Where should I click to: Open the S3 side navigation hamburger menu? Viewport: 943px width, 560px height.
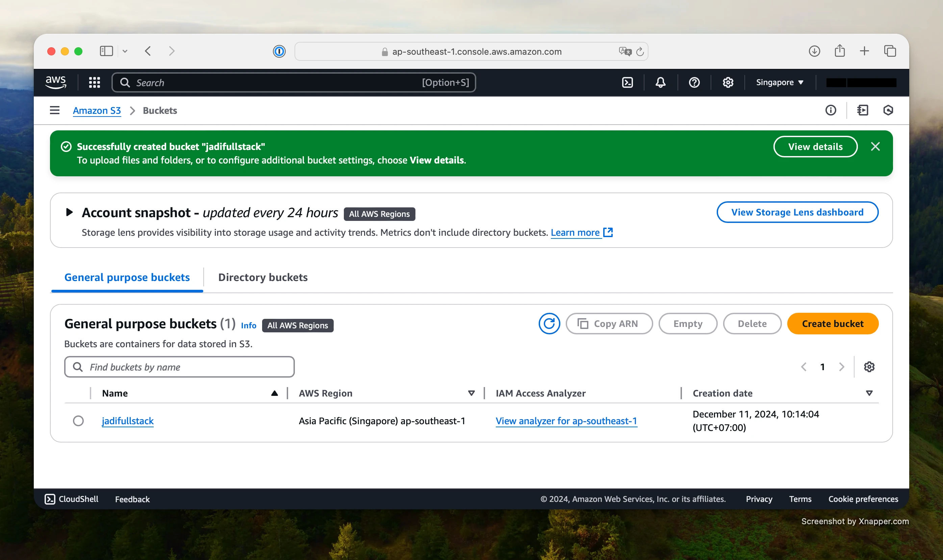[55, 110]
